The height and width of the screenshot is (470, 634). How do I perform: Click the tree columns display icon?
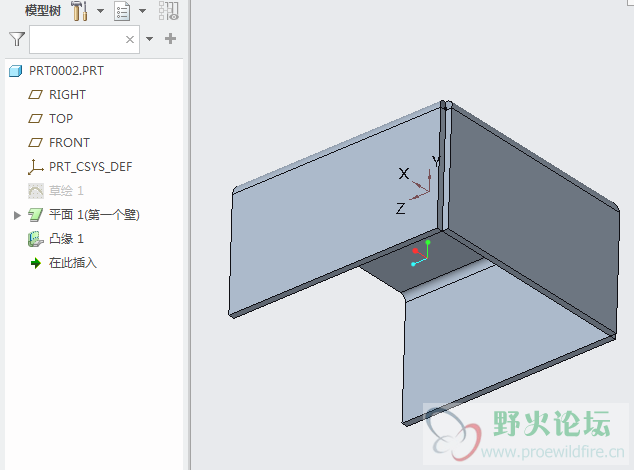click(x=169, y=11)
